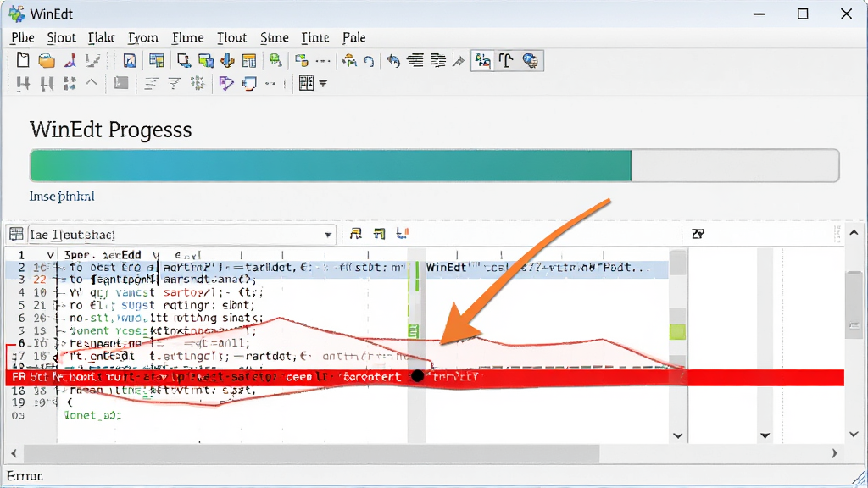Click the justified paragraph lines icon
The image size is (868, 488).
(x=438, y=60)
